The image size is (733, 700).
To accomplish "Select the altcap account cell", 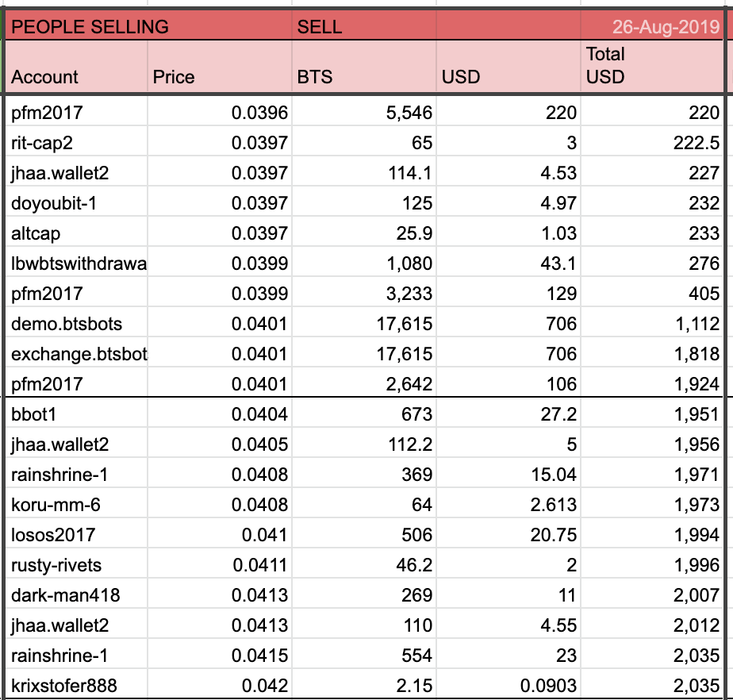I will tap(36, 233).
